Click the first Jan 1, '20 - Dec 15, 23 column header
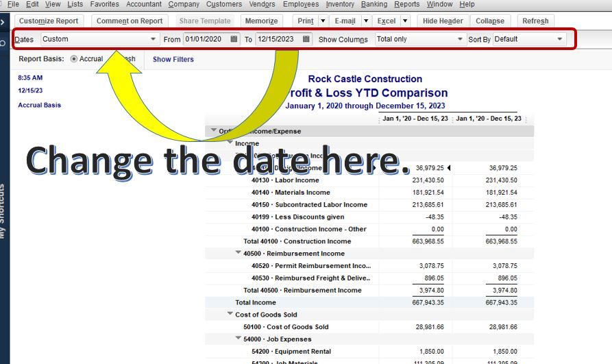 coord(415,119)
